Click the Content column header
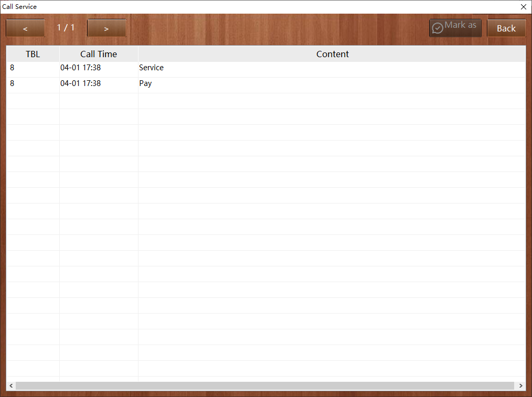 point(332,54)
